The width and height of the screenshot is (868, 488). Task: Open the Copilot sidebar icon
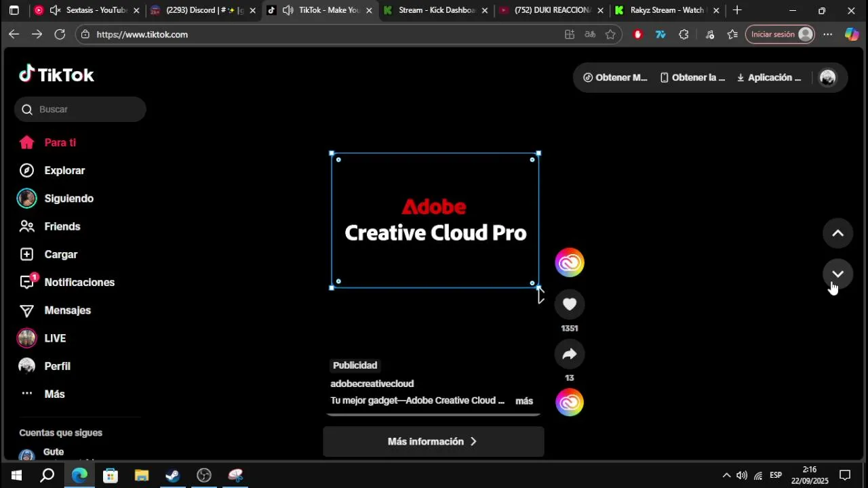(x=852, y=34)
